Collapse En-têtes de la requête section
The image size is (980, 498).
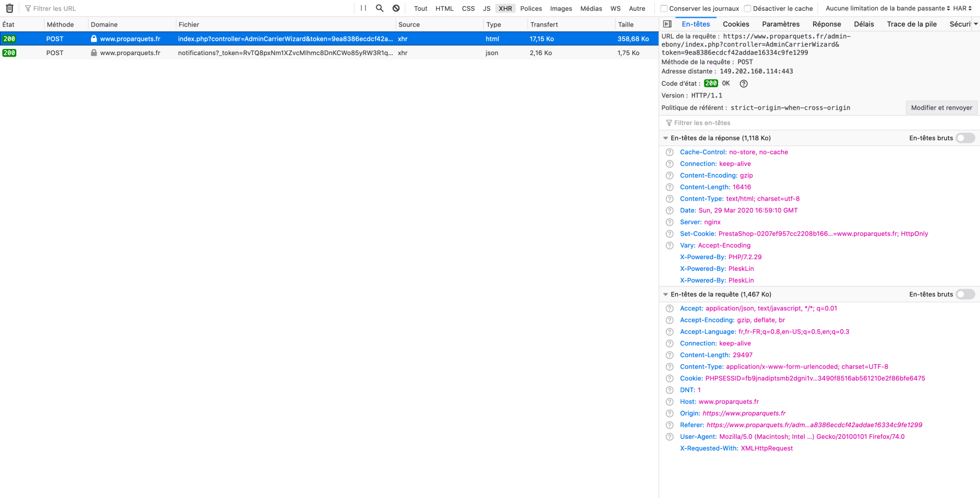tap(666, 294)
